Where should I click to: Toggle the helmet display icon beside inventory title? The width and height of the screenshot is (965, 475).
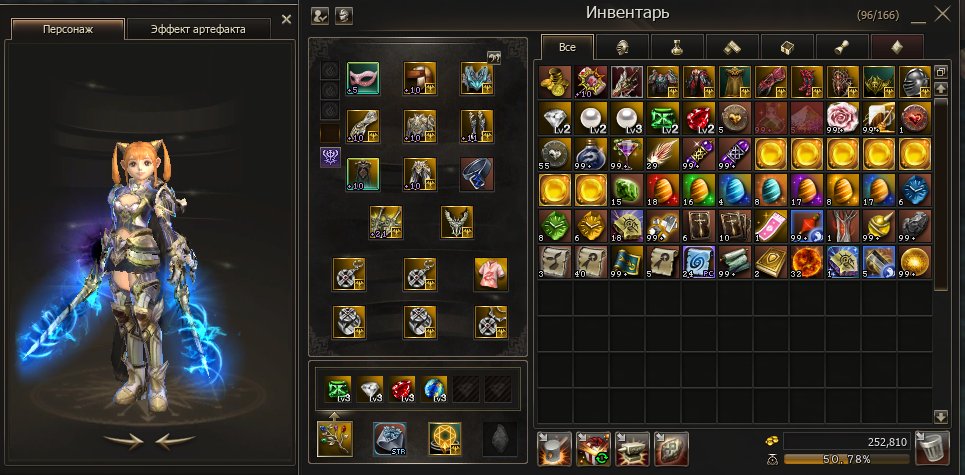(x=343, y=15)
